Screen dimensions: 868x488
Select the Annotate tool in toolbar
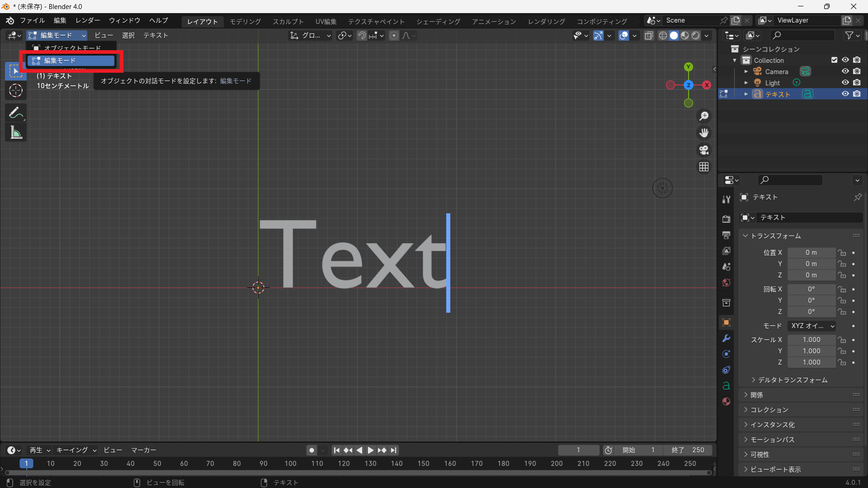[16, 113]
